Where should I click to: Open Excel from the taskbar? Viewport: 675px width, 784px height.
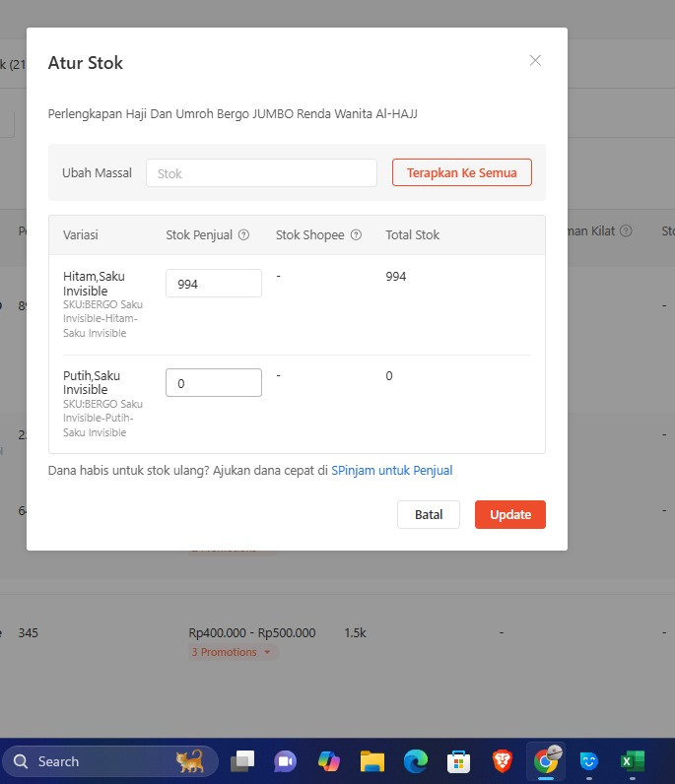click(633, 761)
